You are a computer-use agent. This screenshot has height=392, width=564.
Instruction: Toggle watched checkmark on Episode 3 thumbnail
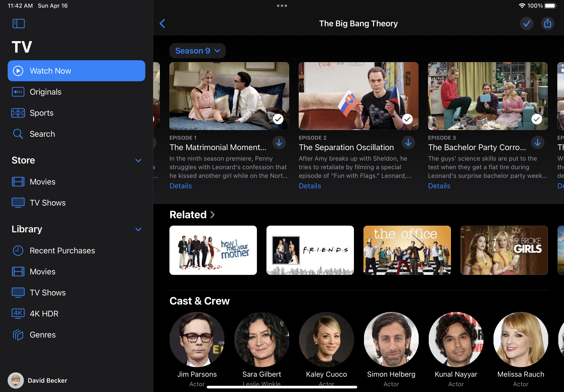coord(537,119)
